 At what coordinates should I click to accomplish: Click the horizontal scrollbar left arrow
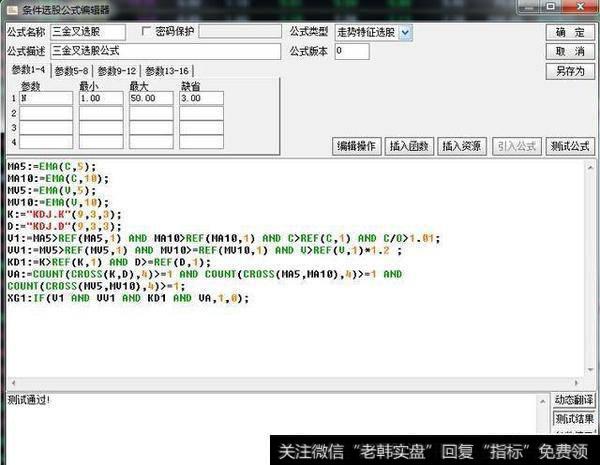[x=14, y=382]
